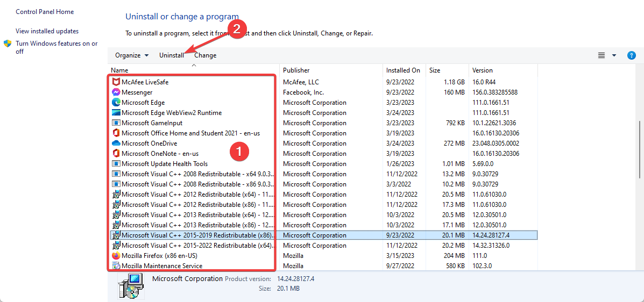Click the Microsoft GameInput icon
Image resolution: width=644 pixels, height=302 pixels.
(x=116, y=123)
